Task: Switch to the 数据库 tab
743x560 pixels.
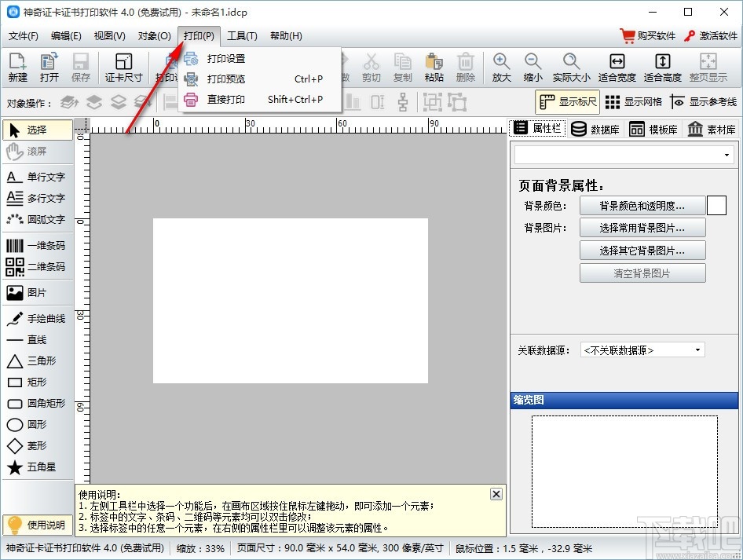Action: coord(595,129)
